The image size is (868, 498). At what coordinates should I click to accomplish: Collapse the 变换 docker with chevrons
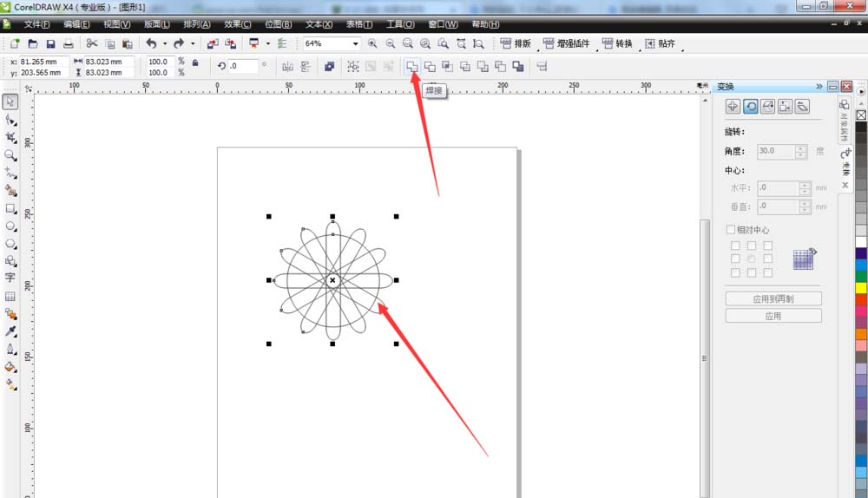(x=819, y=86)
